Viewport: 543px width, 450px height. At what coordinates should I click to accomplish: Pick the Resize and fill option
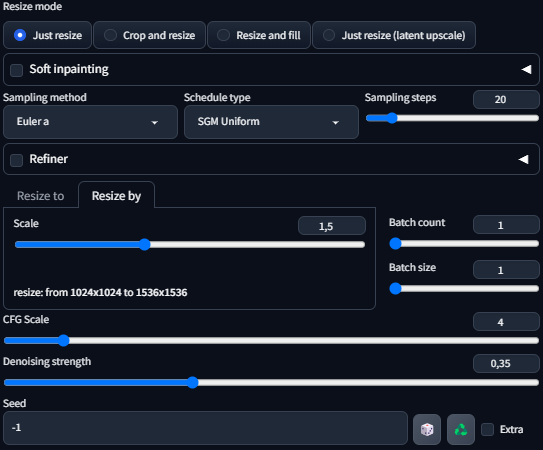(x=259, y=35)
